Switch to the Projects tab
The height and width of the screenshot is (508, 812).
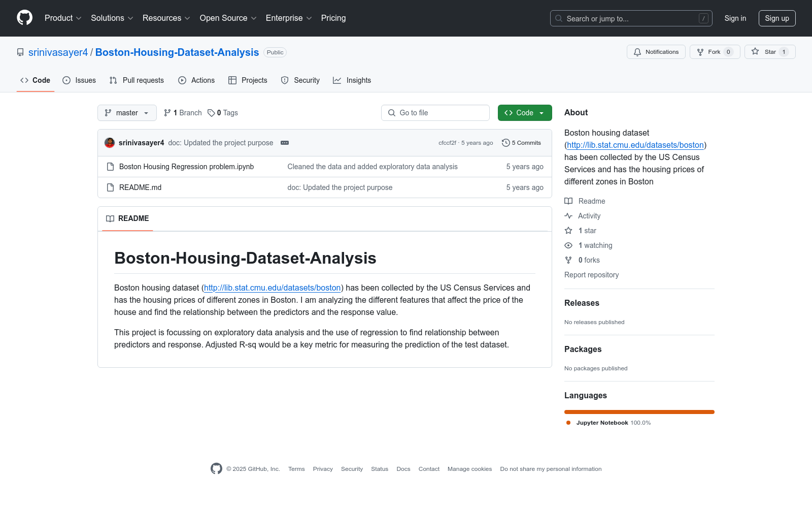coord(248,80)
